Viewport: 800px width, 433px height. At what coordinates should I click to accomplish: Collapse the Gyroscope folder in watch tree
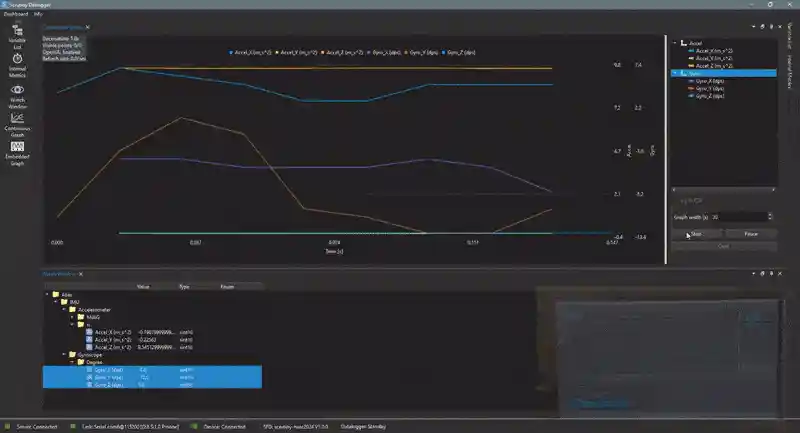pyautogui.click(x=64, y=354)
